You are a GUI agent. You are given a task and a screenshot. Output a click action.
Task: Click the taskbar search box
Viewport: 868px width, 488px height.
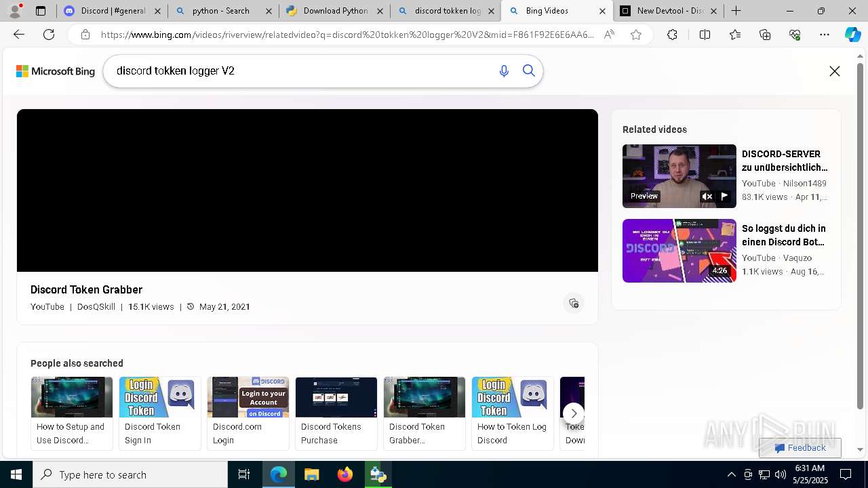pyautogui.click(x=130, y=474)
